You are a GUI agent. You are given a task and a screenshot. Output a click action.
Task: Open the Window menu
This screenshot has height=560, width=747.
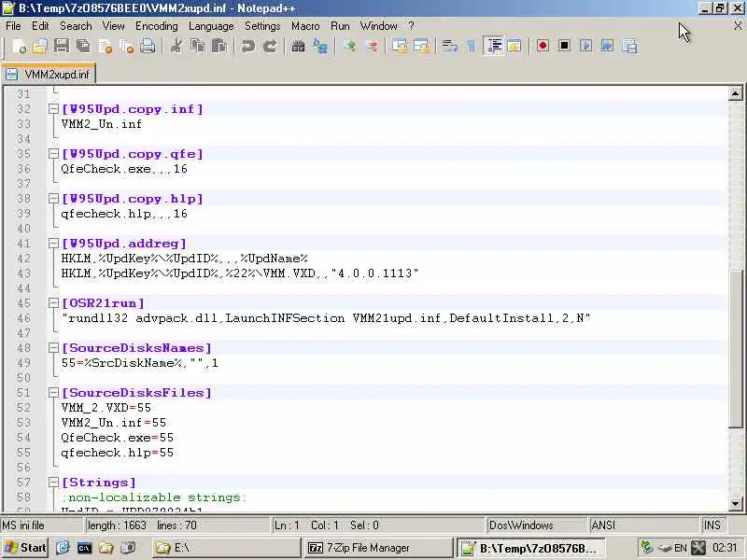click(x=378, y=26)
